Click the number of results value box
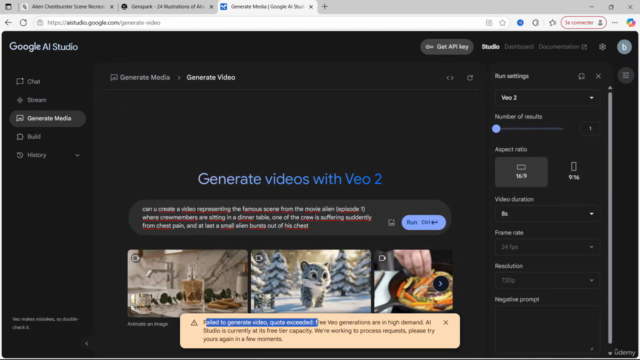Viewport: 640px width, 360px height. (590, 129)
